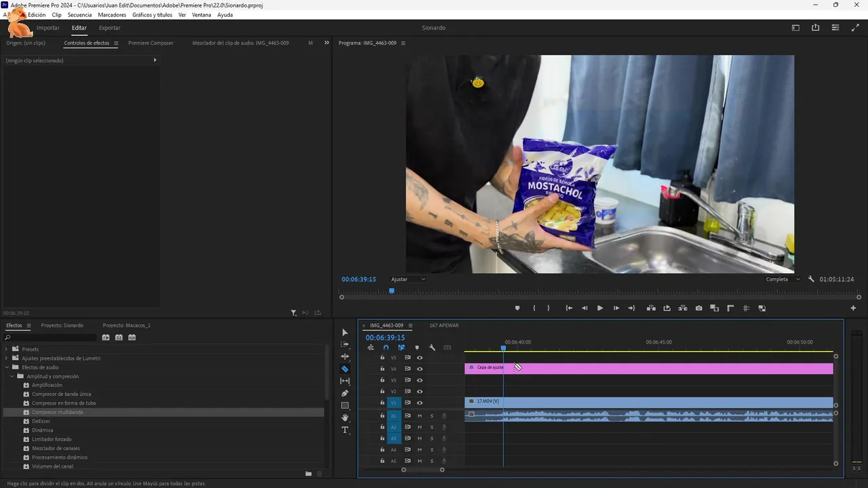868x488 pixels.
Task: Open the Workspaces icon in header
Action: pos(795,28)
